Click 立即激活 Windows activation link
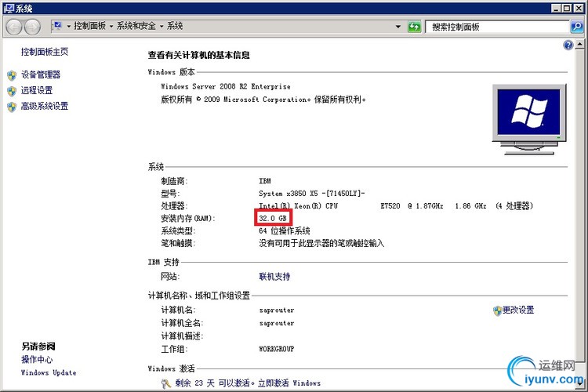Screen dimensions: 588x392 (289, 383)
